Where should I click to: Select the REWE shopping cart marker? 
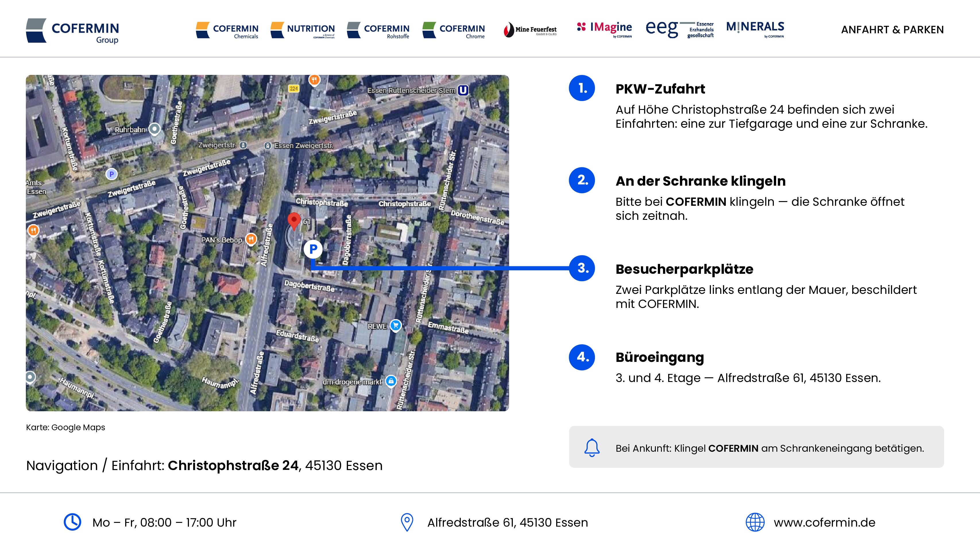pos(396,325)
